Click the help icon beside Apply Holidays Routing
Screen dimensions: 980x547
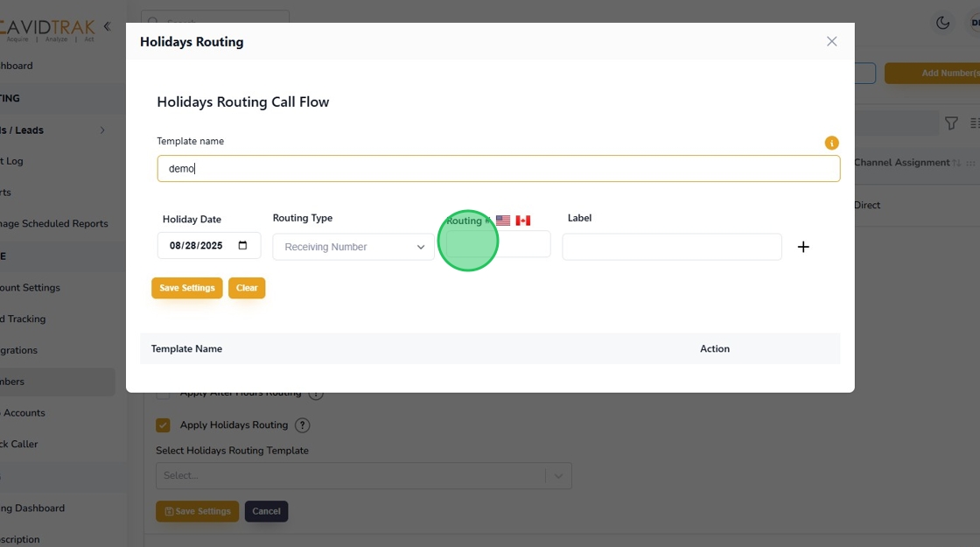[x=303, y=425]
